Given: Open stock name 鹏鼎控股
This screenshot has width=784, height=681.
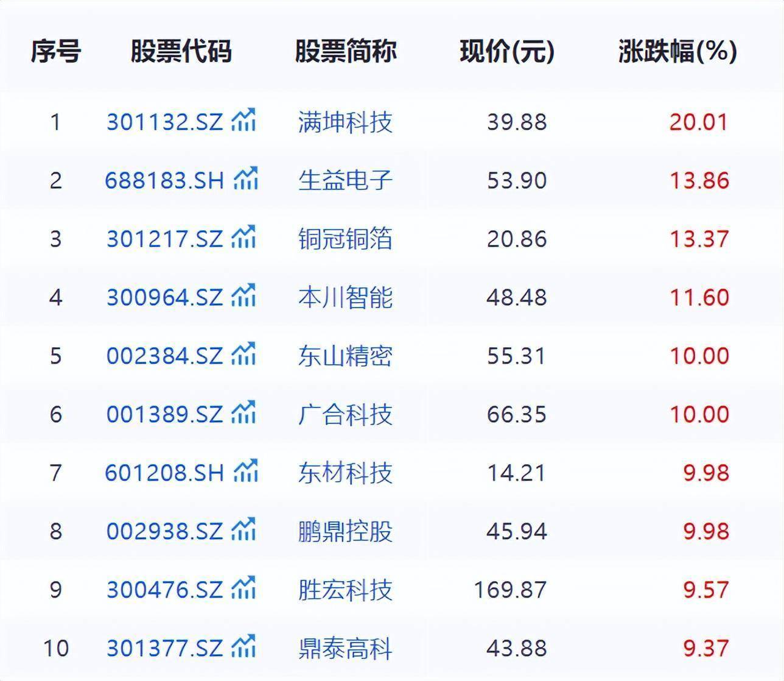Looking at the screenshot, I should 345,532.
